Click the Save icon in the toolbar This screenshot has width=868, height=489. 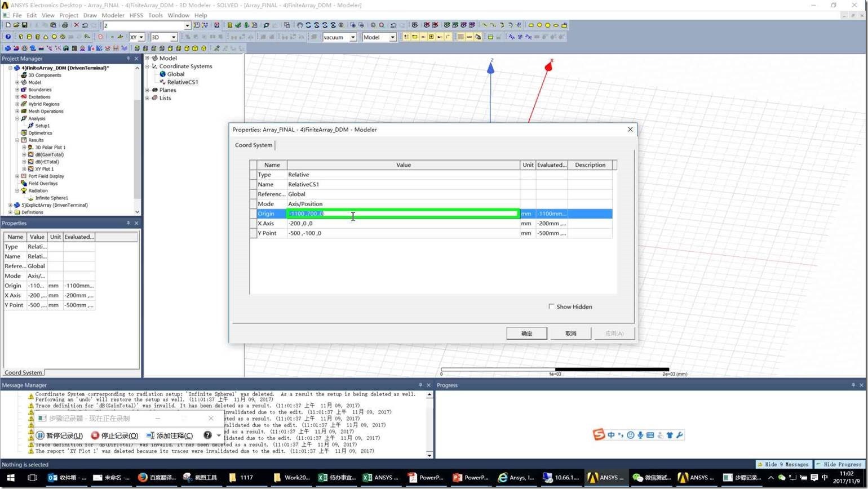click(x=24, y=25)
